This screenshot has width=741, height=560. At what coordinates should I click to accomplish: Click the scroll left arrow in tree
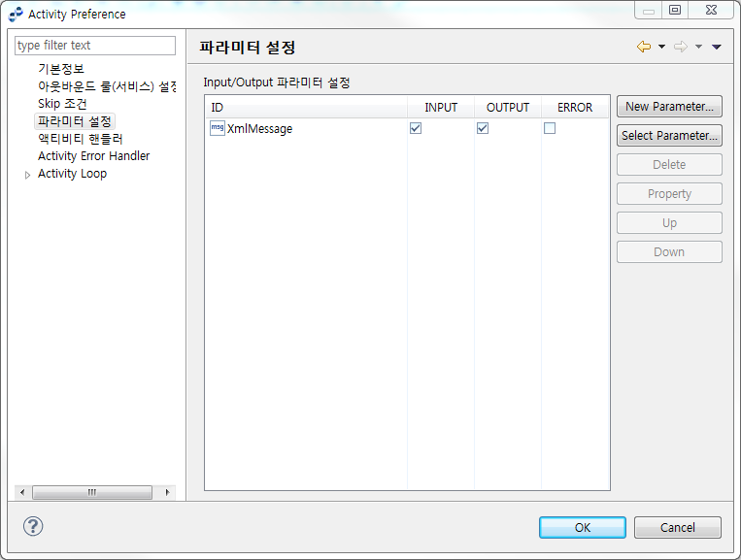click(22, 492)
